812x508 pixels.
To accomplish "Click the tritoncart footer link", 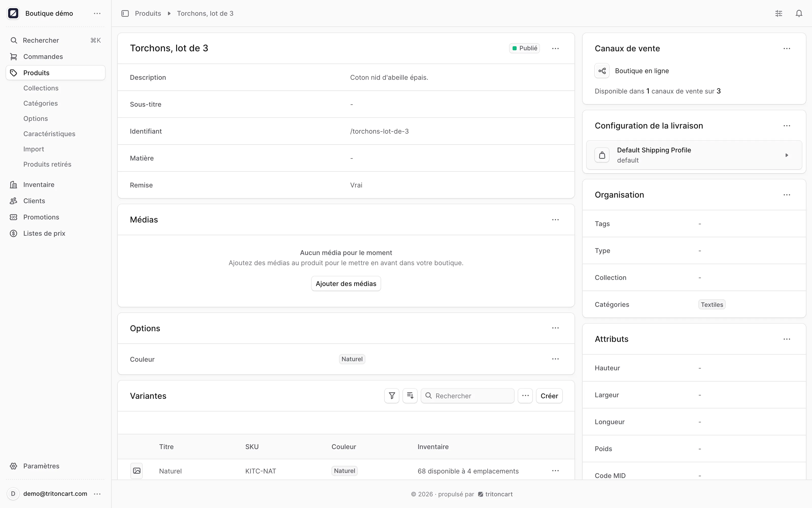I will (495, 494).
